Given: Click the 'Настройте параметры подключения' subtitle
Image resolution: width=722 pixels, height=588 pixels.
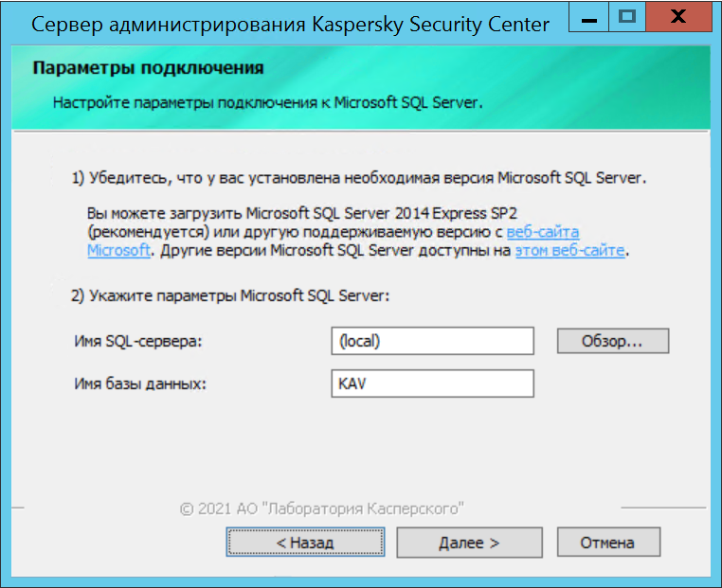Looking at the screenshot, I should [267, 102].
